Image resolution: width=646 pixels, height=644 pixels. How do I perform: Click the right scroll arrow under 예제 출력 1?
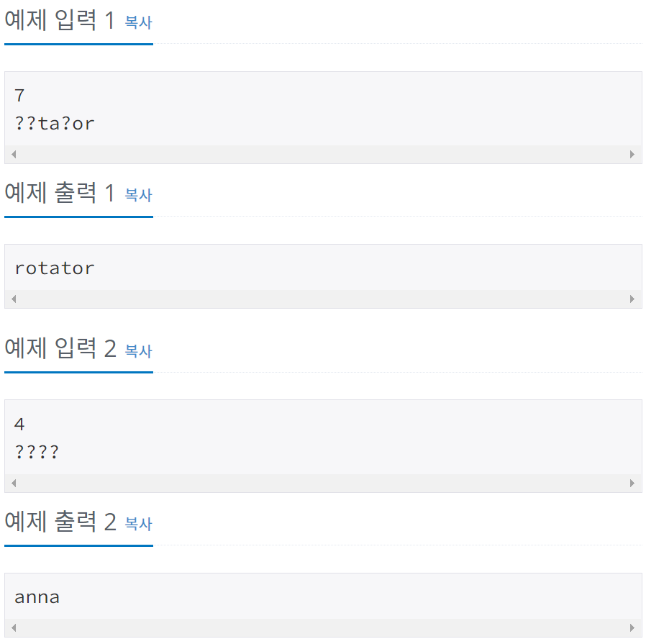pyautogui.click(x=632, y=298)
